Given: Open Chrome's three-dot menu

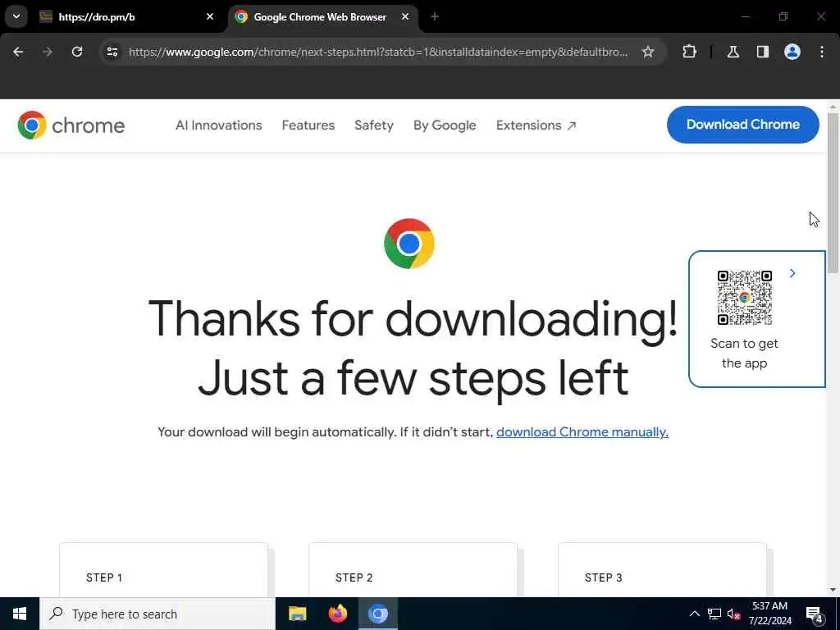Looking at the screenshot, I should pos(822,52).
